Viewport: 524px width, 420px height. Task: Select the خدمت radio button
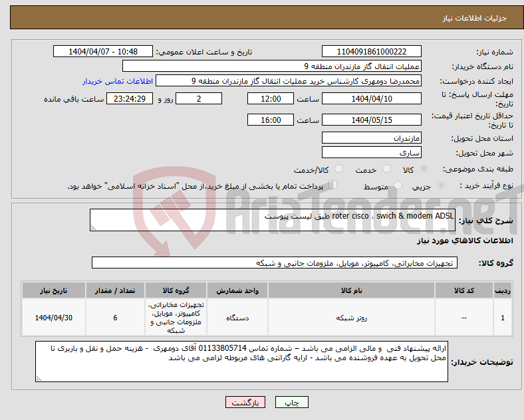coord(386,169)
